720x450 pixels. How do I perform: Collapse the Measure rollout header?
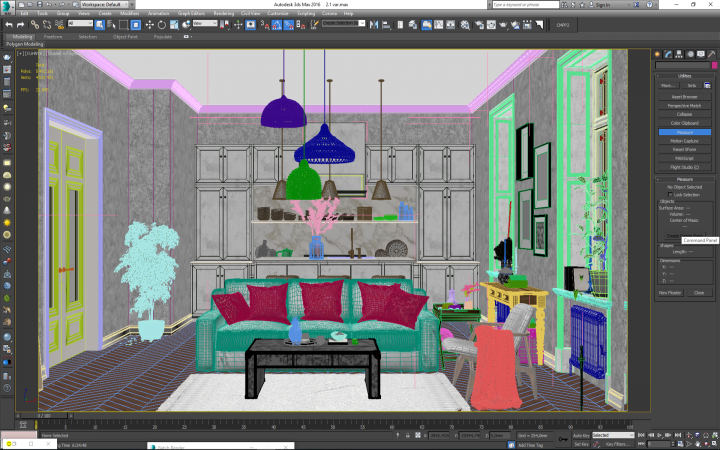pyautogui.click(x=684, y=179)
